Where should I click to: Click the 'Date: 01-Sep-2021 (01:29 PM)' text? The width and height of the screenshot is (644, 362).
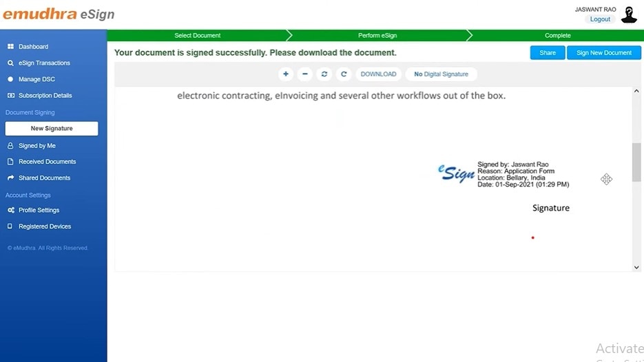coord(523,184)
